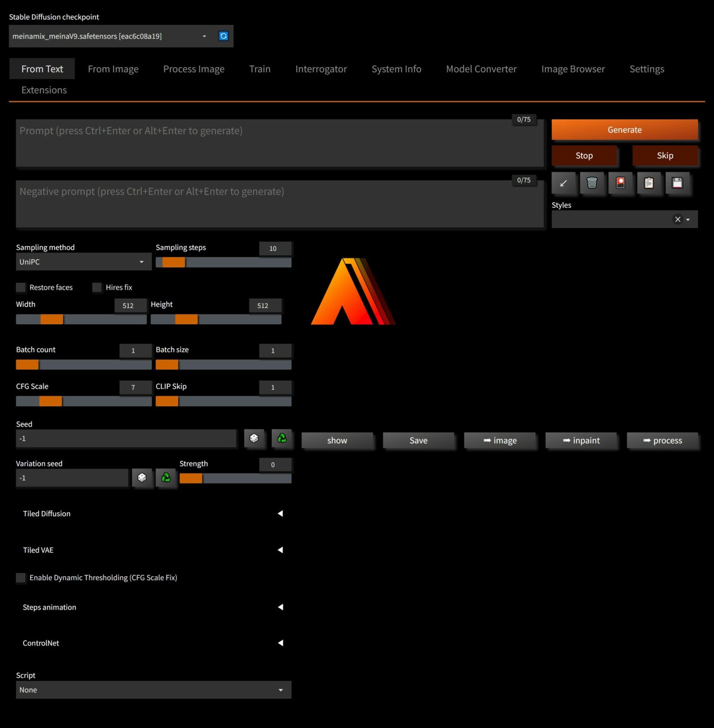This screenshot has height=728, width=714.
Task: Click the Skip button
Action: [x=665, y=156]
